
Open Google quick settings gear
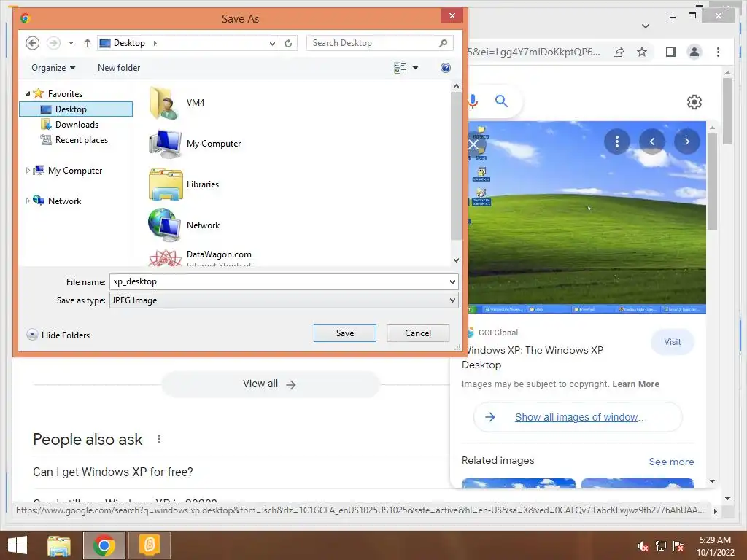694,102
